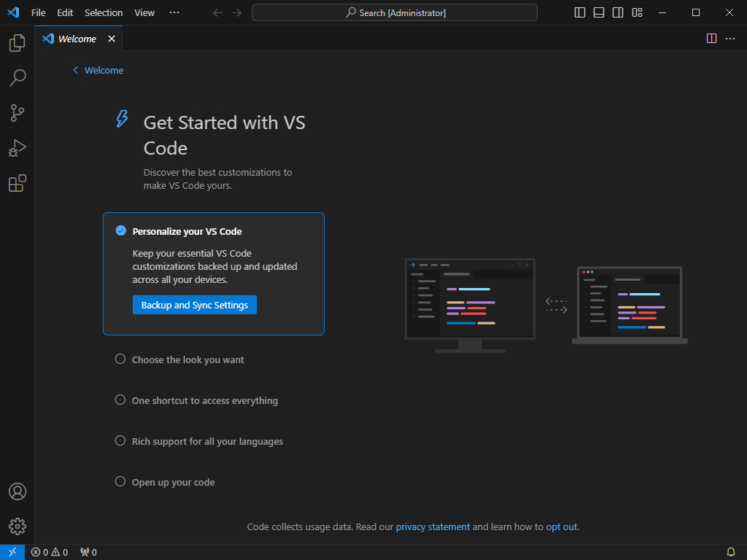The image size is (747, 560).
Task: Go back via the Welcome breadcrumb link
Action: point(104,71)
